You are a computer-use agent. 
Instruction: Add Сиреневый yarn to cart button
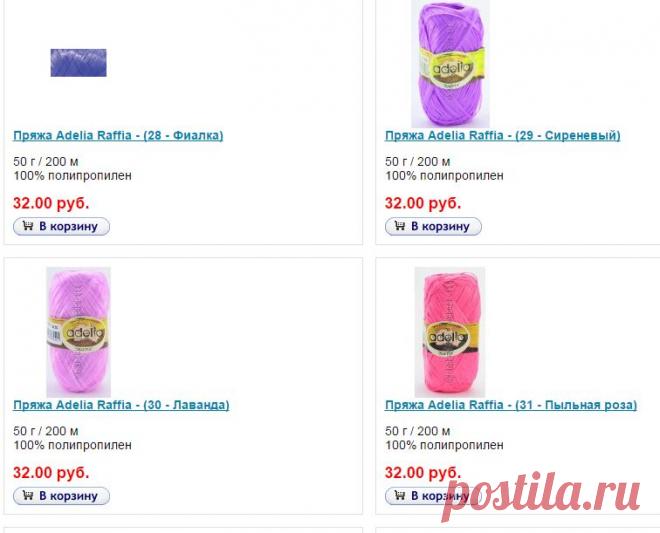(x=433, y=227)
